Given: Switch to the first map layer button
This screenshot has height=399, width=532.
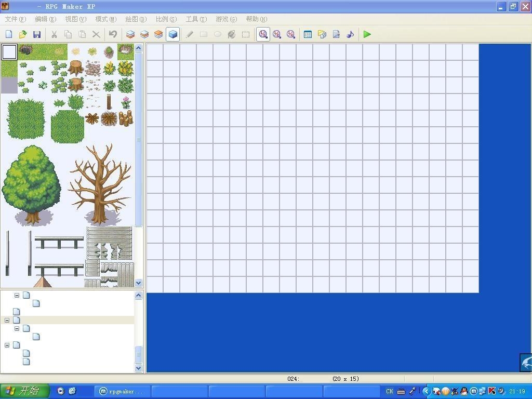Looking at the screenshot, I should pyautogui.click(x=130, y=34).
